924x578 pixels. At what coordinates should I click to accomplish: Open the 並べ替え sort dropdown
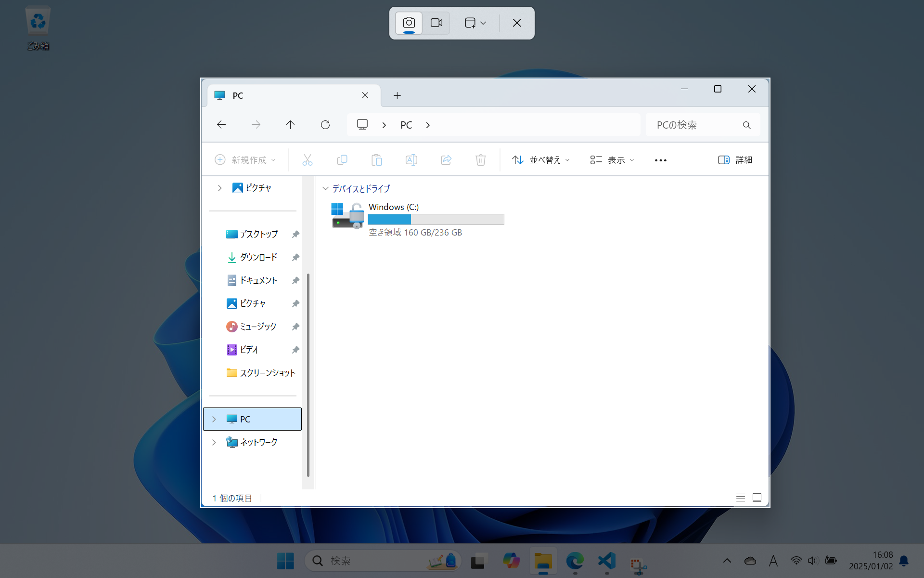click(x=541, y=160)
